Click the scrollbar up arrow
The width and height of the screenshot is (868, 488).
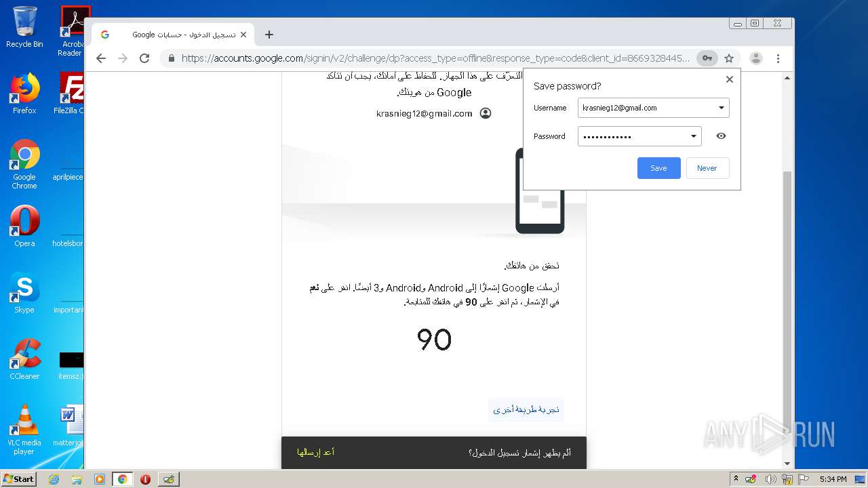[787, 77]
